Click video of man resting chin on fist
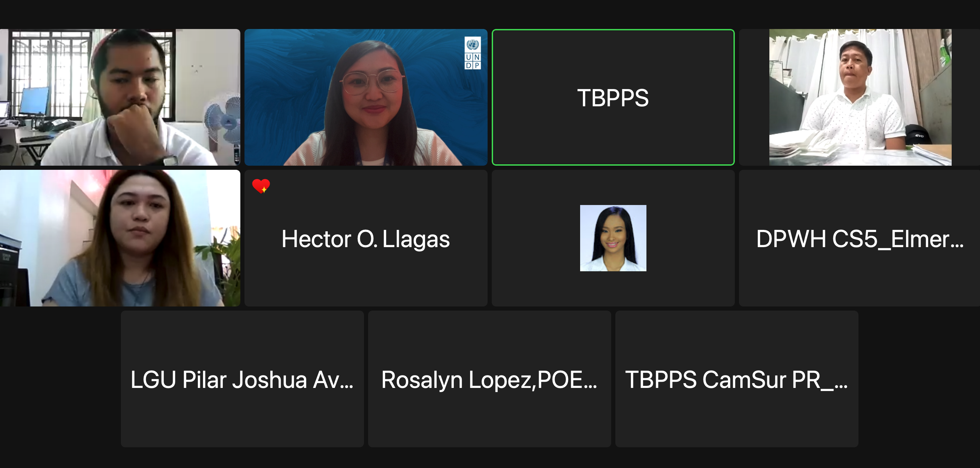Image resolution: width=980 pixels, height=468 pixels. [x=120, y=97]
